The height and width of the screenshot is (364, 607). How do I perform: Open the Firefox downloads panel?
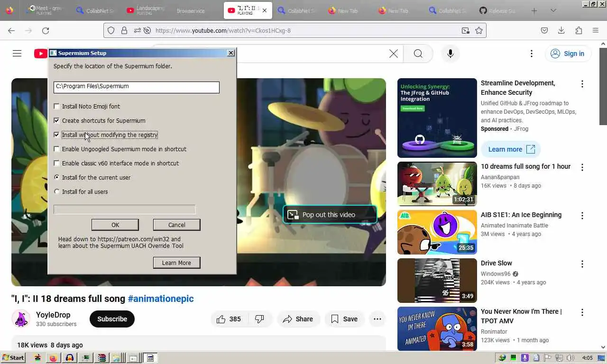pyautogui.click(x=561, y=30)
